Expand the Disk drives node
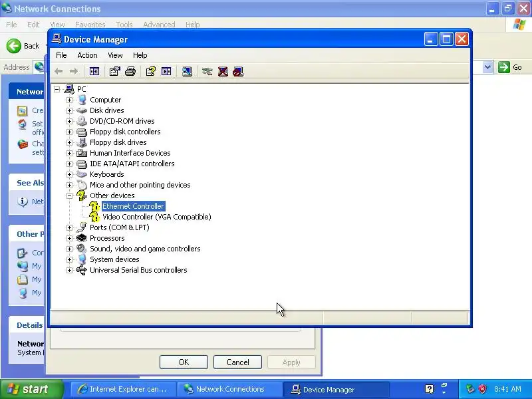 tap(69, 110)
